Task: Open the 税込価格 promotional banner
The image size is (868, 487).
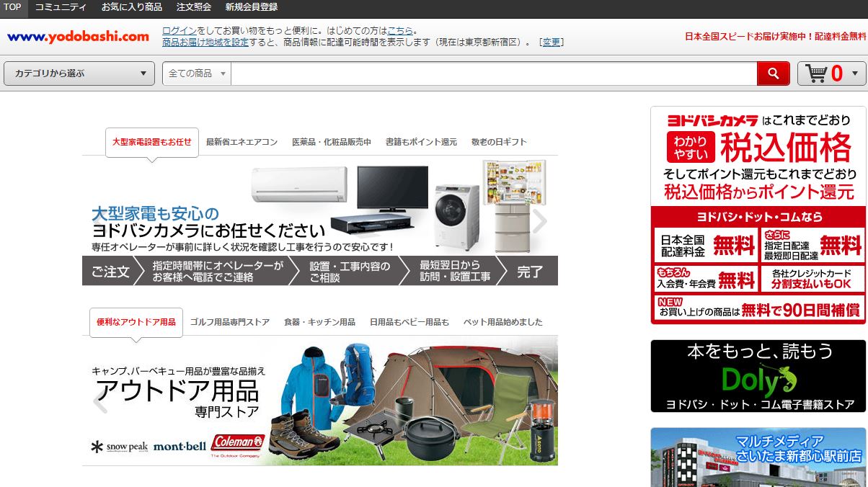Action: tap(758, 215)
